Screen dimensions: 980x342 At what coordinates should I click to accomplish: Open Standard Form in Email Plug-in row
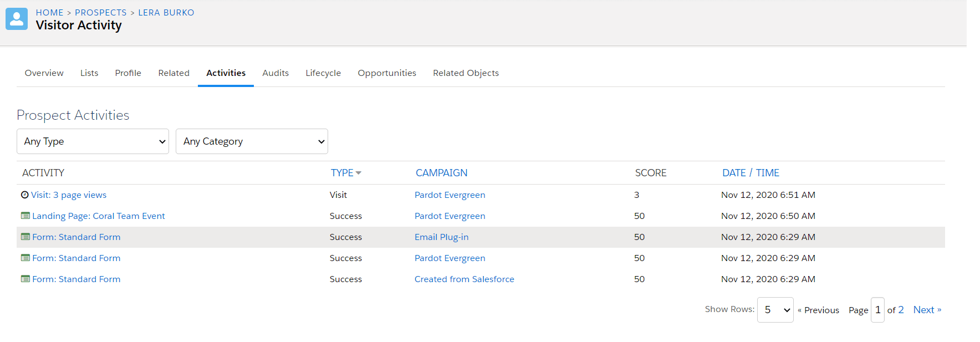[x=76, y=237]
